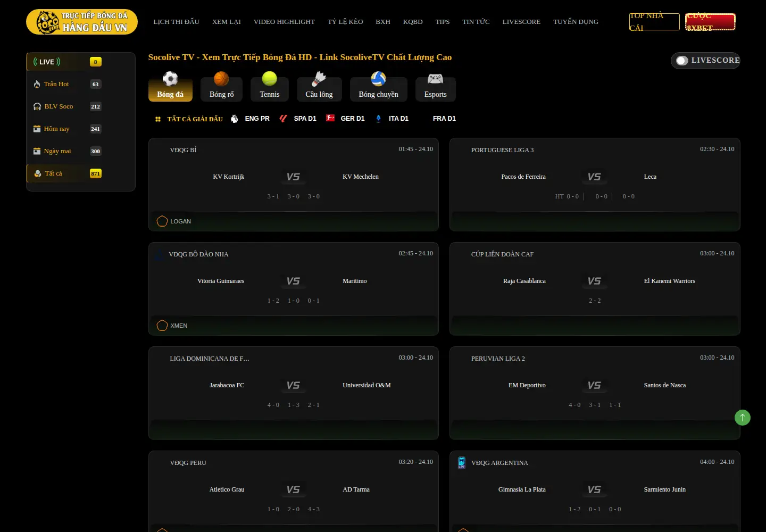Open the Tin tức link
Screen dimensions: 766x532
(476, 22)
